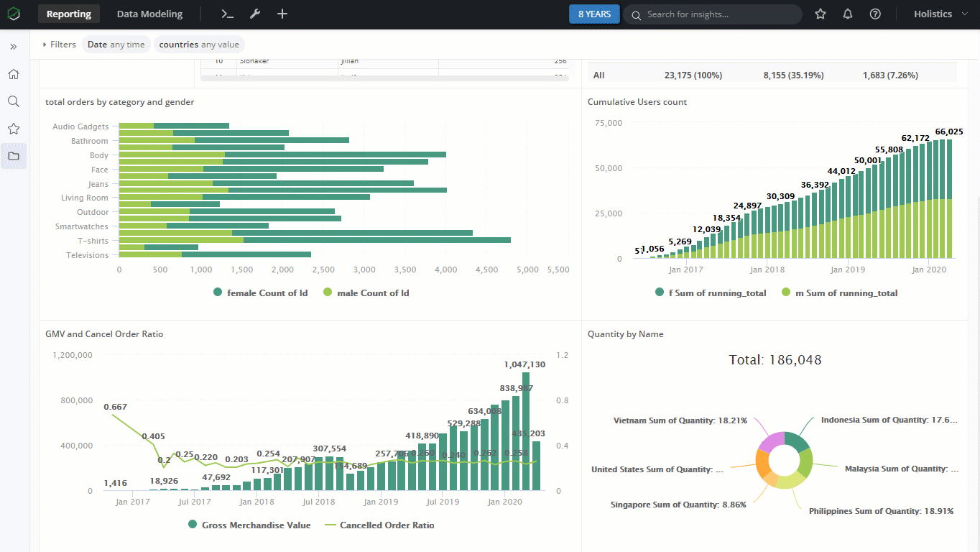Toggle Gross Merchandise Value legend

(x=249, y=525)
